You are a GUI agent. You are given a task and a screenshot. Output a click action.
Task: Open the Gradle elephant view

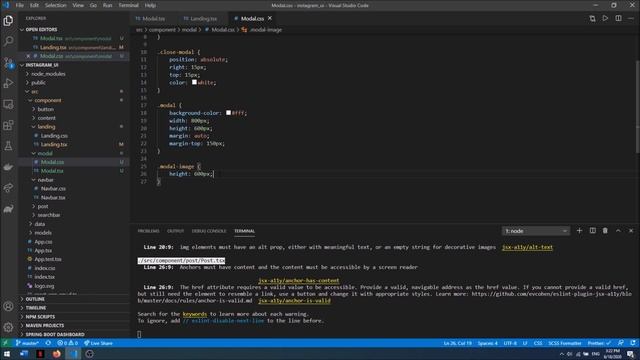pos(8,209)
